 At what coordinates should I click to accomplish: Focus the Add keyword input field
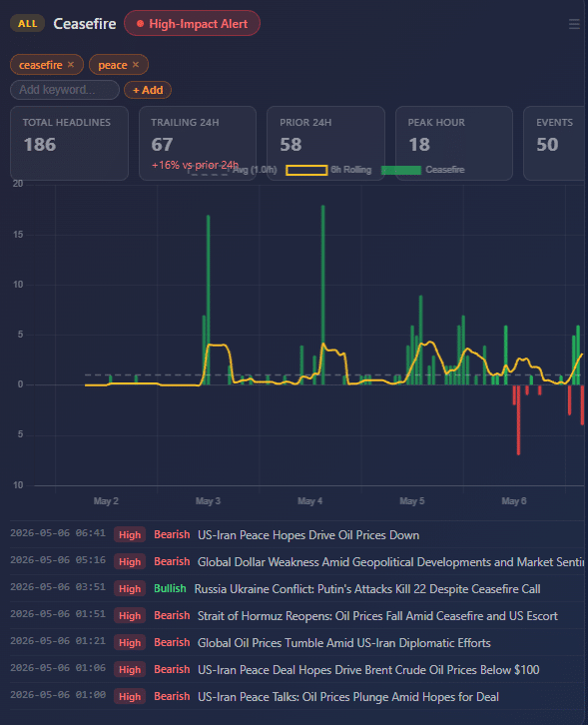65,90
